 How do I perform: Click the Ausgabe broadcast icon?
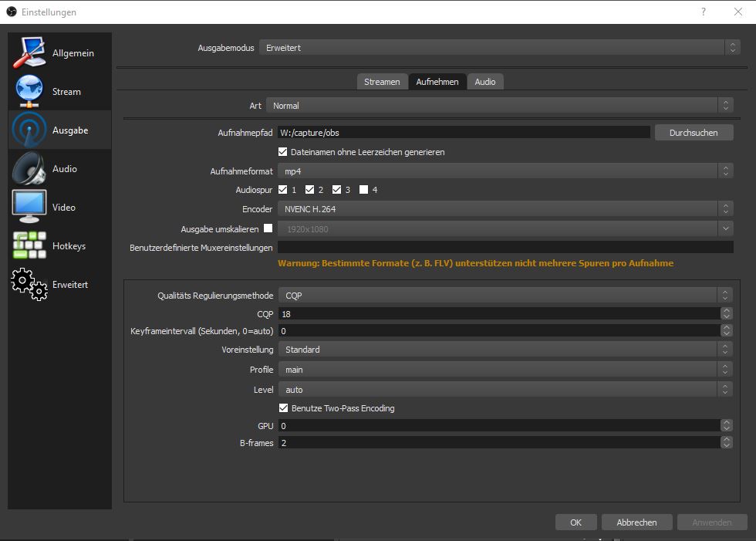29,130
